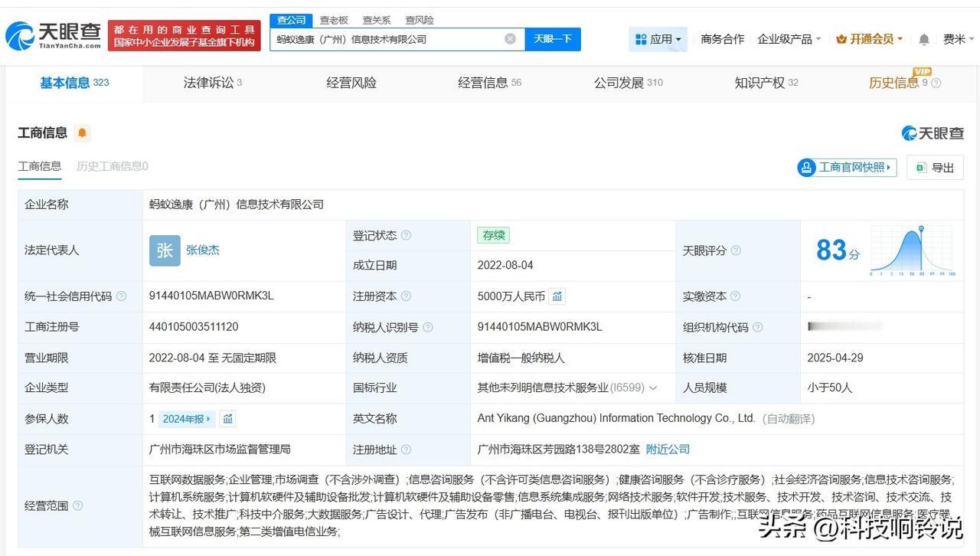Open the 商务合作 link
980x556 pixels.
point(722,39)
